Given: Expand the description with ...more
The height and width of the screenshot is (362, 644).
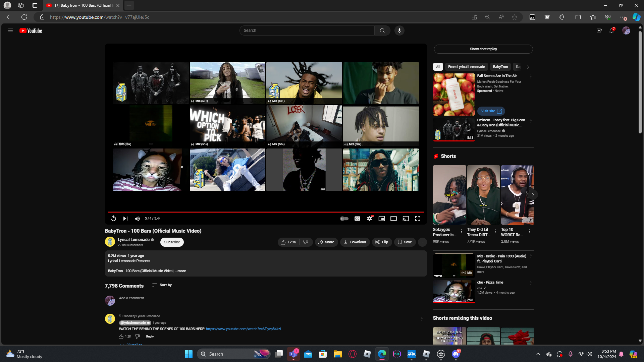Looking at the screenshot, I should (180, 271).
